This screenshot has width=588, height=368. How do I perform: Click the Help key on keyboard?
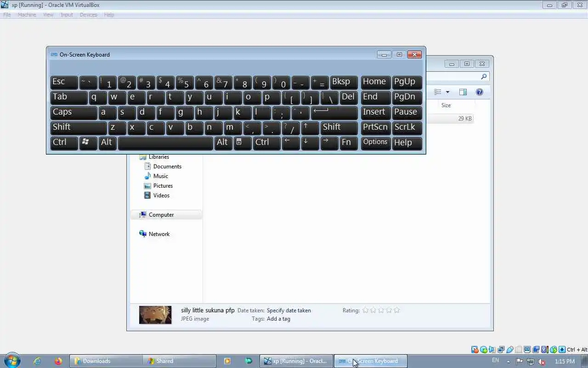click(407, 143)
